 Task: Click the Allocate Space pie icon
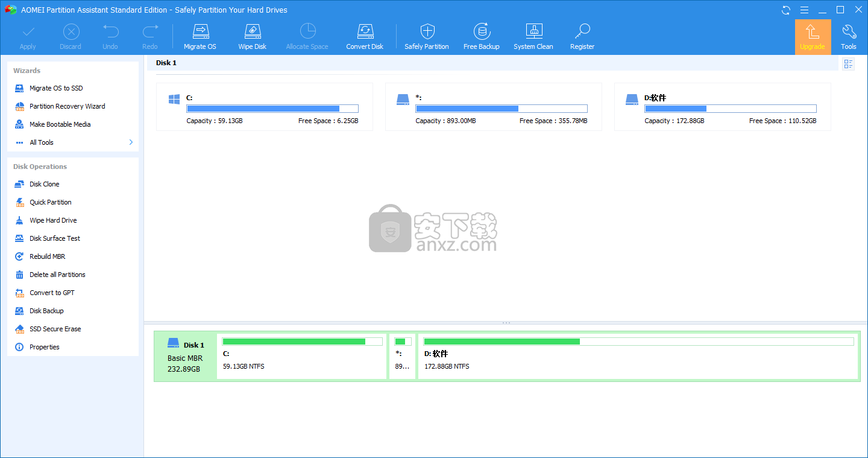[307, 31]
